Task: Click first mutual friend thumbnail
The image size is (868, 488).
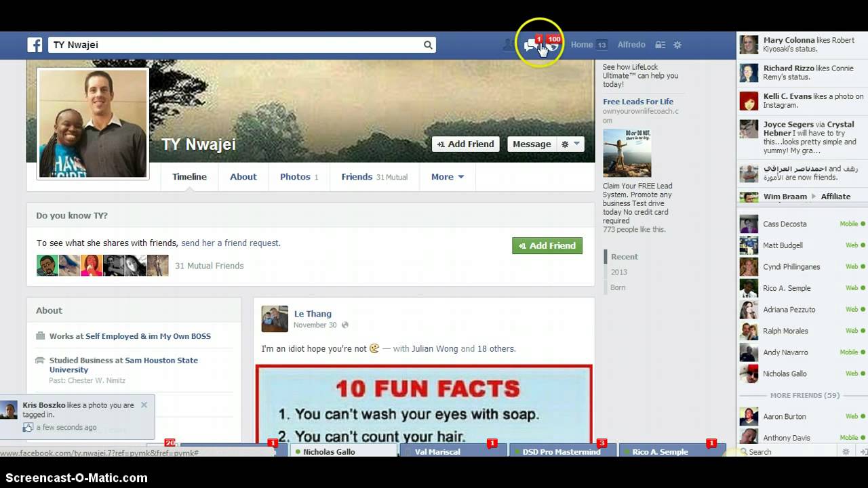Action: (47, 265)
